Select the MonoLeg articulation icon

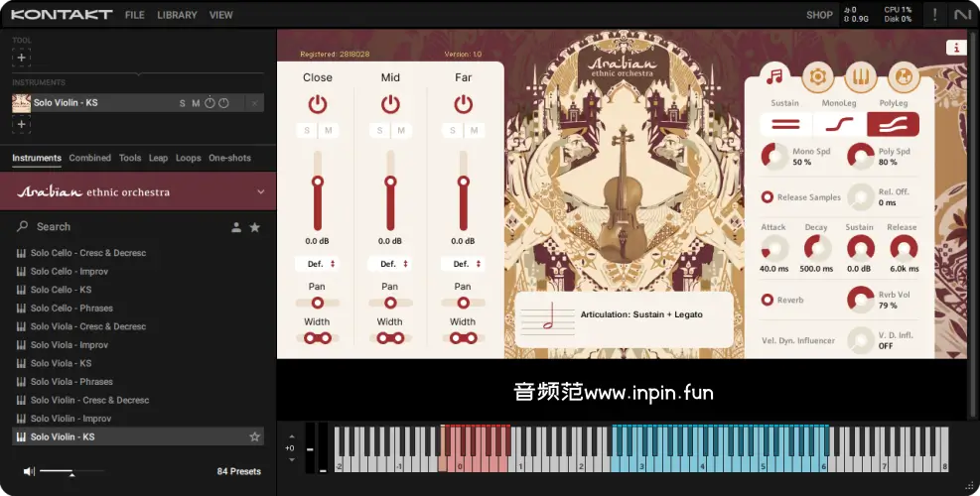[839, 124]
